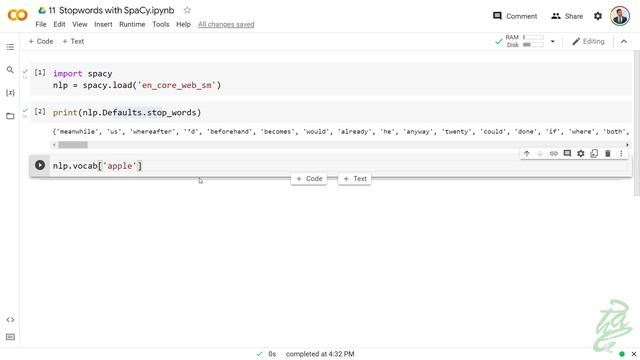Expand the RAM and Disk runtime dropdown

click(x=553, y=41)
